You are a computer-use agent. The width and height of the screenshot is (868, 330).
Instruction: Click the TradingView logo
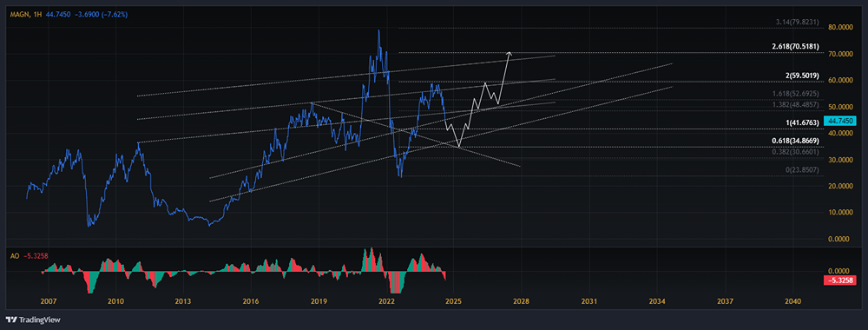coord(33,320)
